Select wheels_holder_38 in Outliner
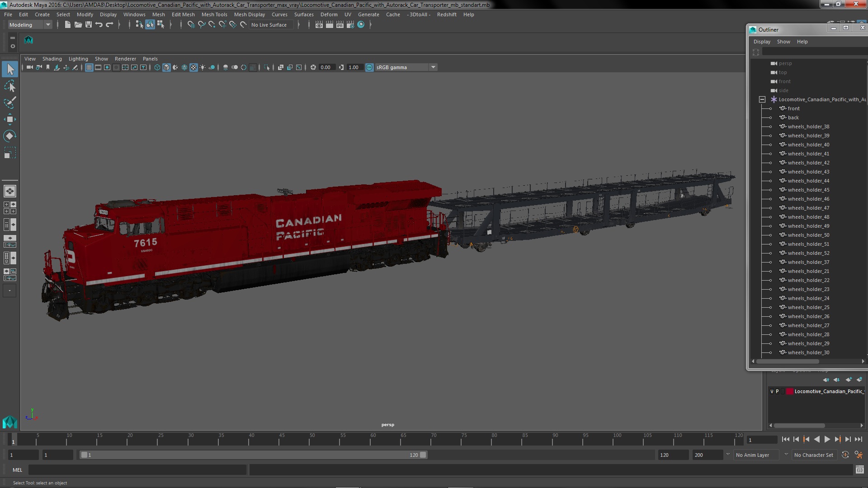Image resolution: width=868 pixels, height=488 pixels. click(808, 127)
